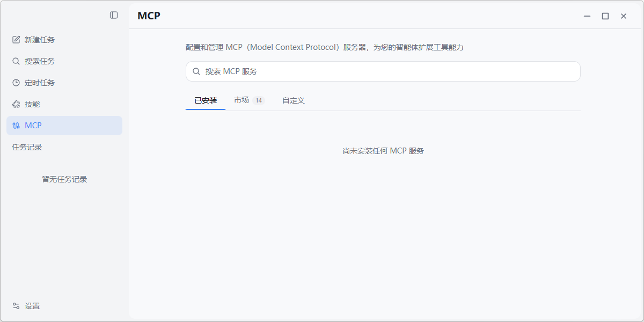The height and width of the screenshot is (322, 644).
Task: Click the 设置 sliders icon
Action: coord(16,306)
